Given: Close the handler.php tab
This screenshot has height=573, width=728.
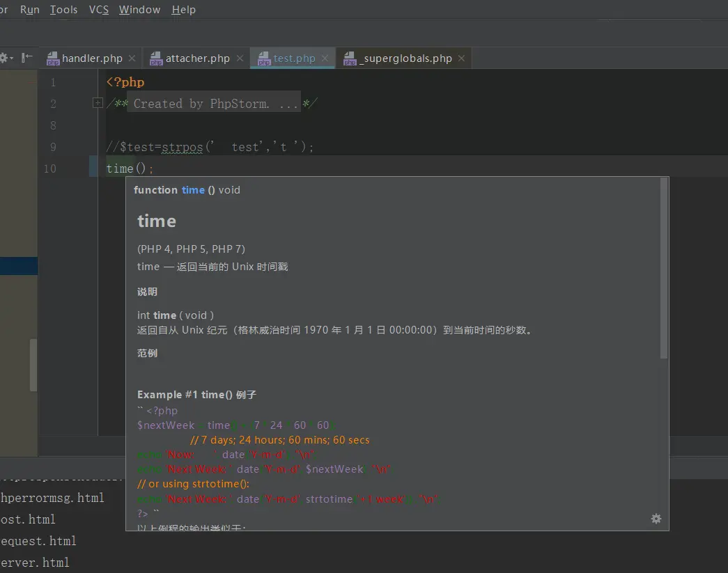Looking at the screenshot, I should [132, 58].
